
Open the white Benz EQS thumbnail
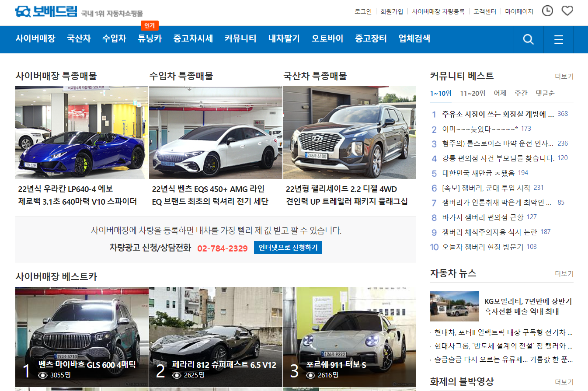[216, 133]
